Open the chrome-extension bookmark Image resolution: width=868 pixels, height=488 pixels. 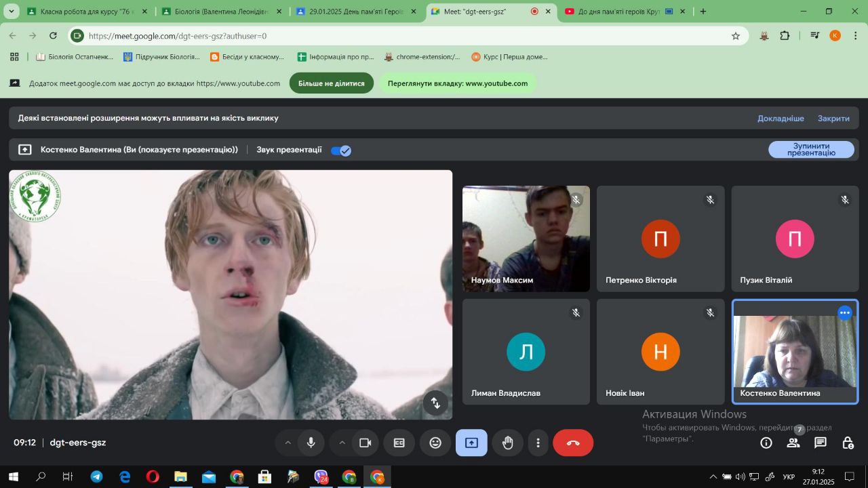422,57
